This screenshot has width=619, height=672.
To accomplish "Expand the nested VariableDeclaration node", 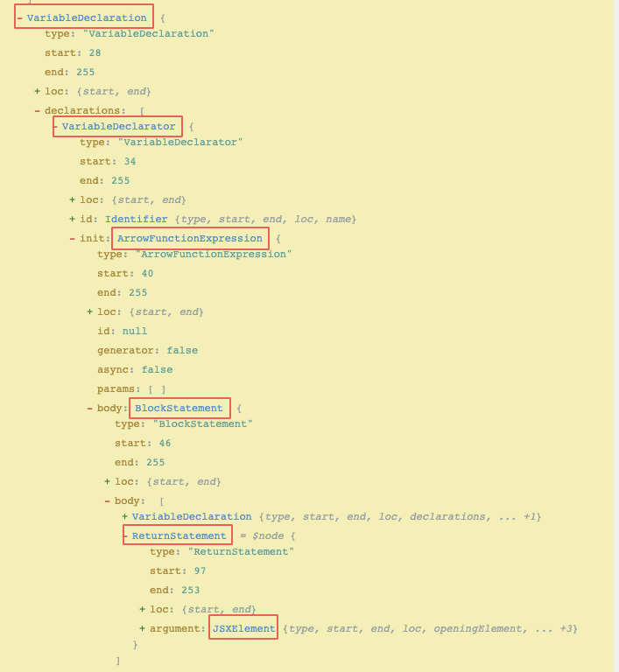I will pyautogui.click(x=125, y=516).
